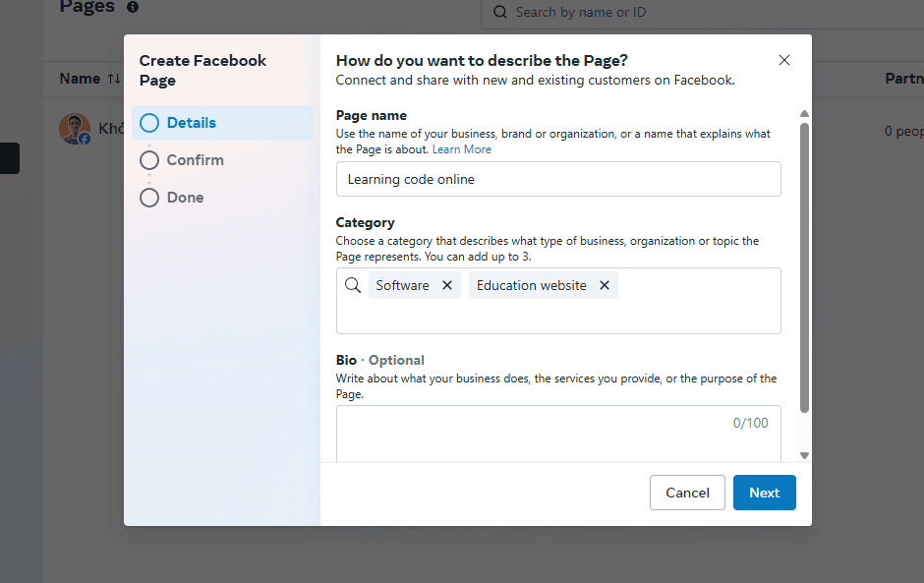Open the Learn More link

coord(462,148)
